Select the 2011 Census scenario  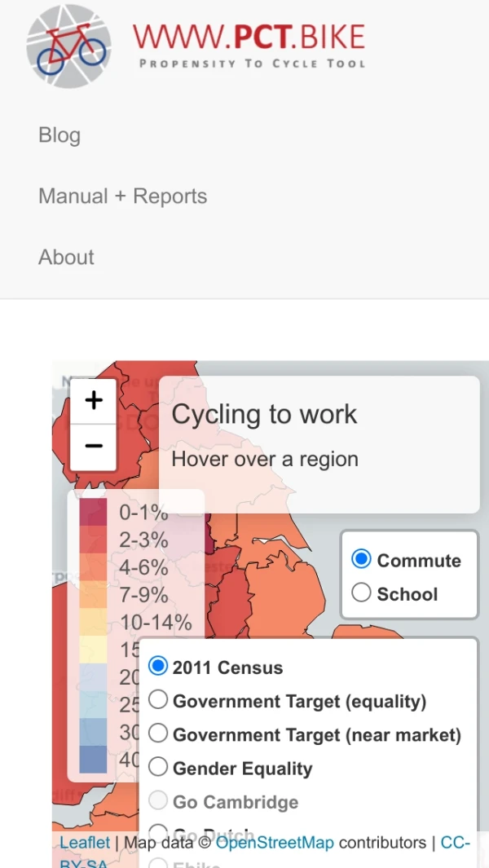coord(158,666)
